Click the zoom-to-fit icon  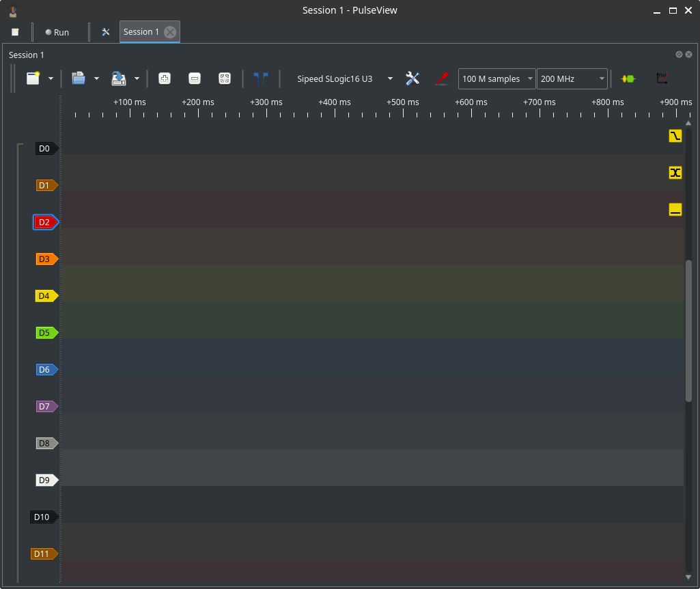click(x=225, y=78)
